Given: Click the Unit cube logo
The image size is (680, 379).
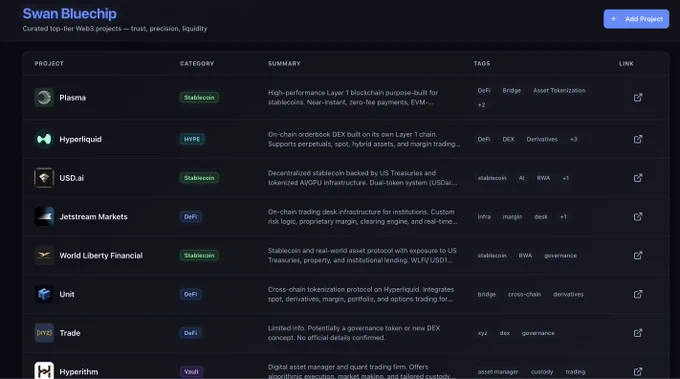Looking at the screenshot, I should (x=44, y=294).
